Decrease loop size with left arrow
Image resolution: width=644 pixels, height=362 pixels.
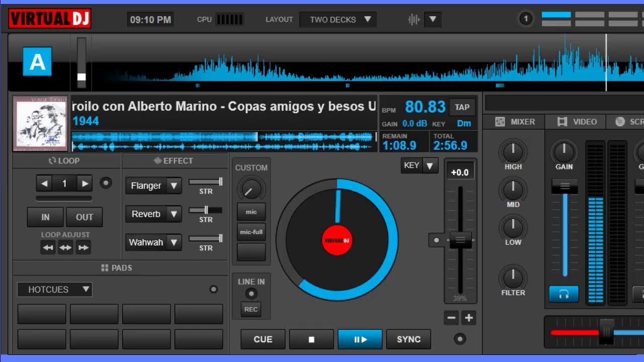coord(44,184)
